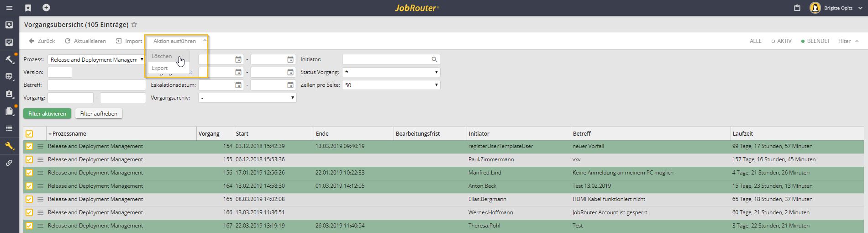The height and width of the screenshot is (233, 868).
Task: Open calendar for first date end field
Action: coord(290,59)
